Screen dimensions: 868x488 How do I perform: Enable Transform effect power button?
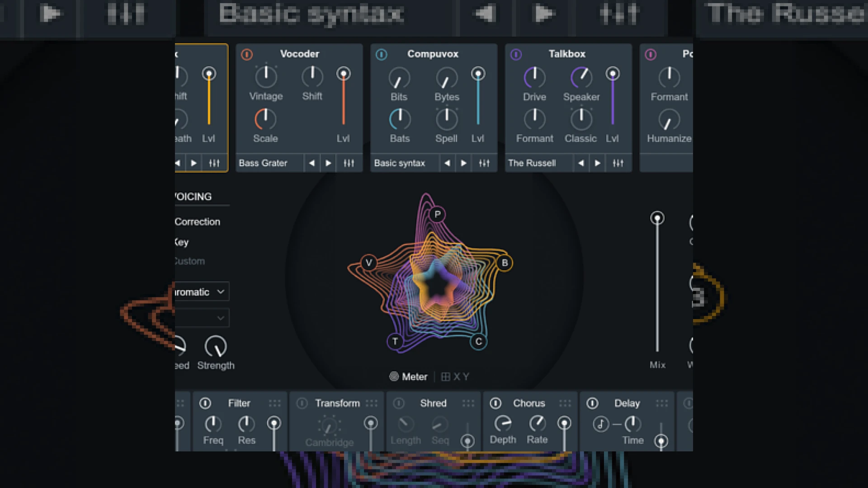coord(302,403)
